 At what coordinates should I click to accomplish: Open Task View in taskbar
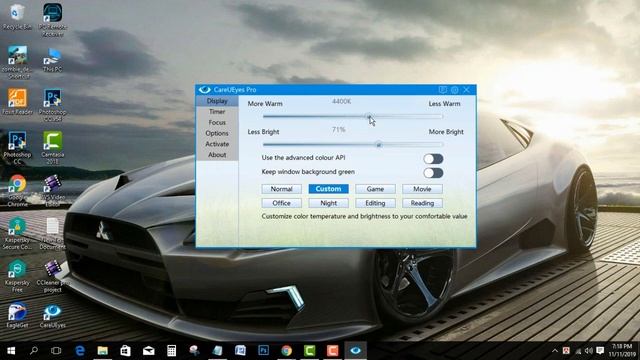point(56,351)
